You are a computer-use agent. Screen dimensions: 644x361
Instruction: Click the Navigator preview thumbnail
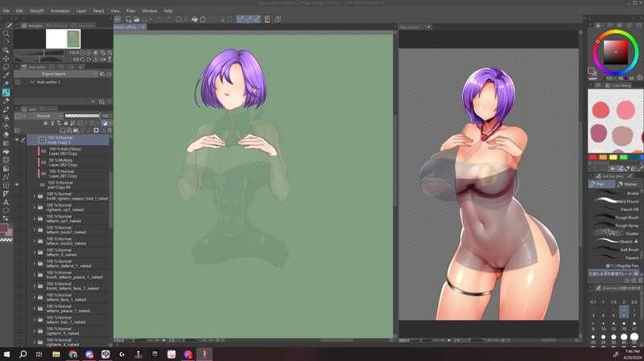coord(63,39)
